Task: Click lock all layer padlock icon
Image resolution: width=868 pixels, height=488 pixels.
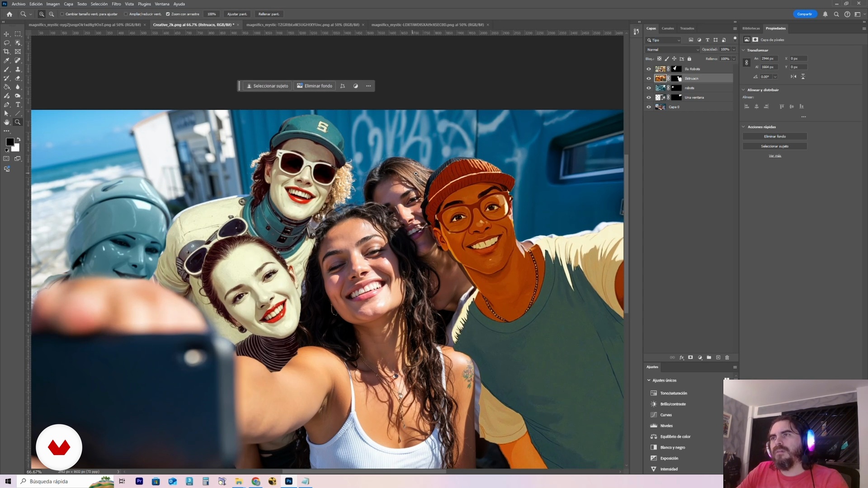Action: point(689,59)
